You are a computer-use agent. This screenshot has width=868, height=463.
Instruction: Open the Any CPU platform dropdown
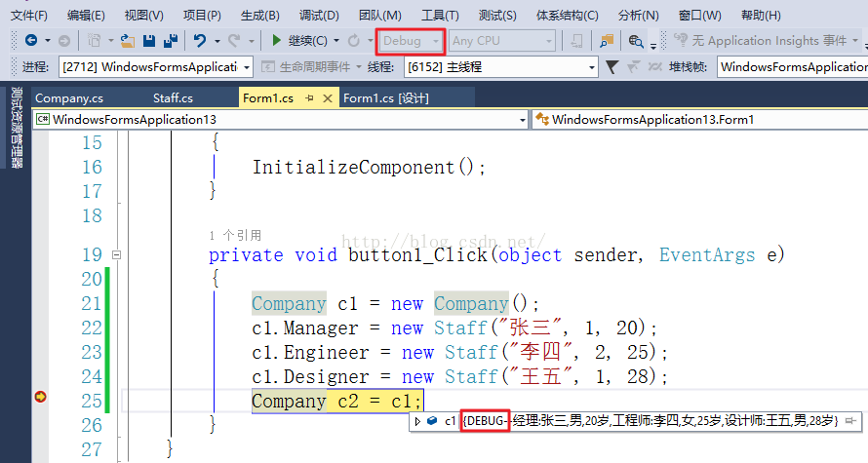502,41
